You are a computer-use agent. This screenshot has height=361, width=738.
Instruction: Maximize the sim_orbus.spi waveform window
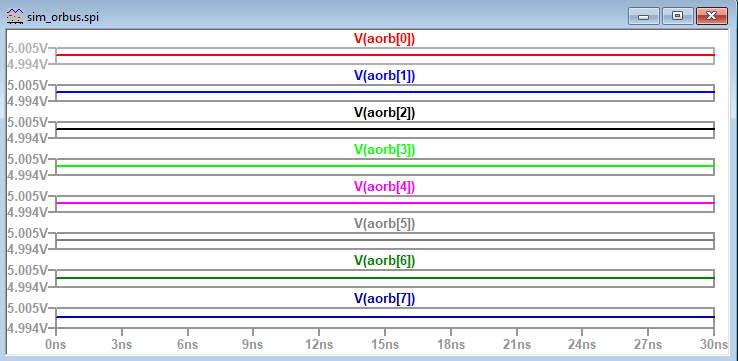[x=677, y=16]
